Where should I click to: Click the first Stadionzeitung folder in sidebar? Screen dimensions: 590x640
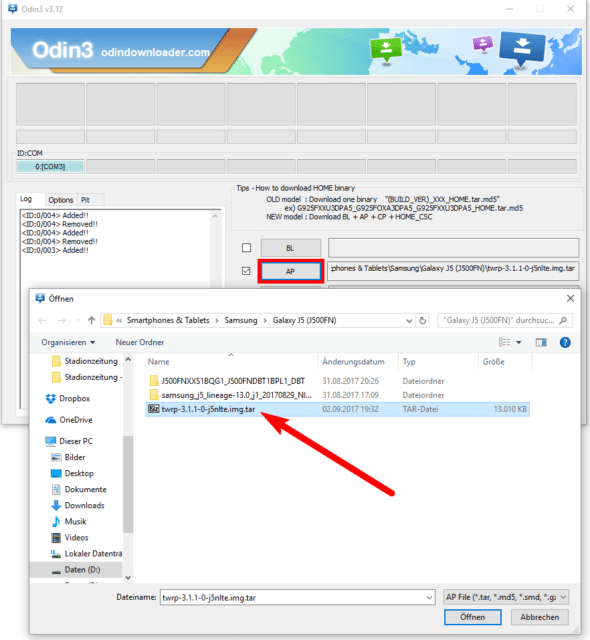84,361
